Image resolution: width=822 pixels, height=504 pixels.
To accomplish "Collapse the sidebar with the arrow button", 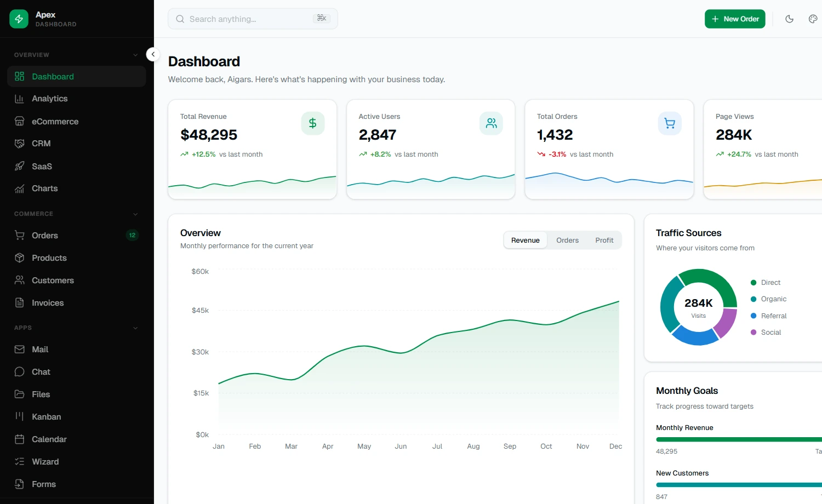I will click(x=153, y=54).
